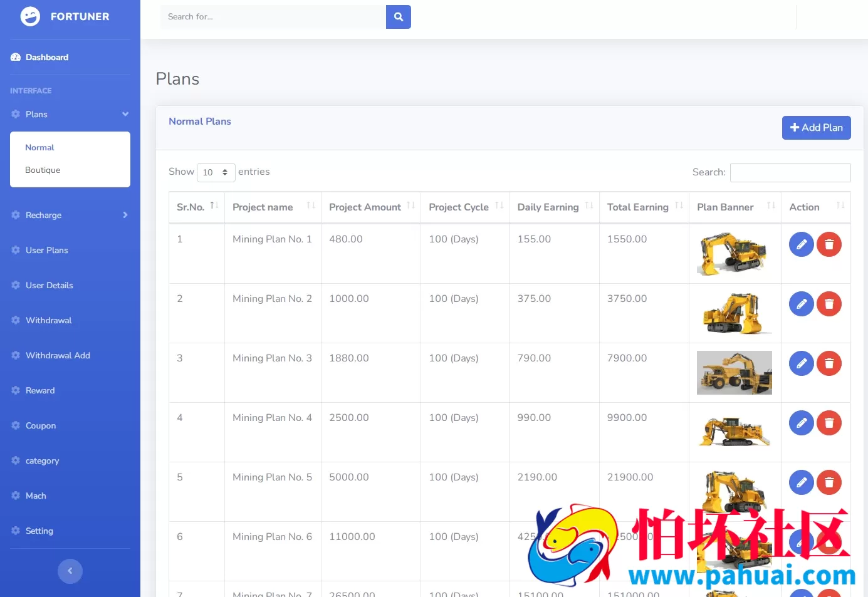Delete Mining Plan No. 5 with trash icon
This screenshot has width=868, height=597.
[829, 482]
